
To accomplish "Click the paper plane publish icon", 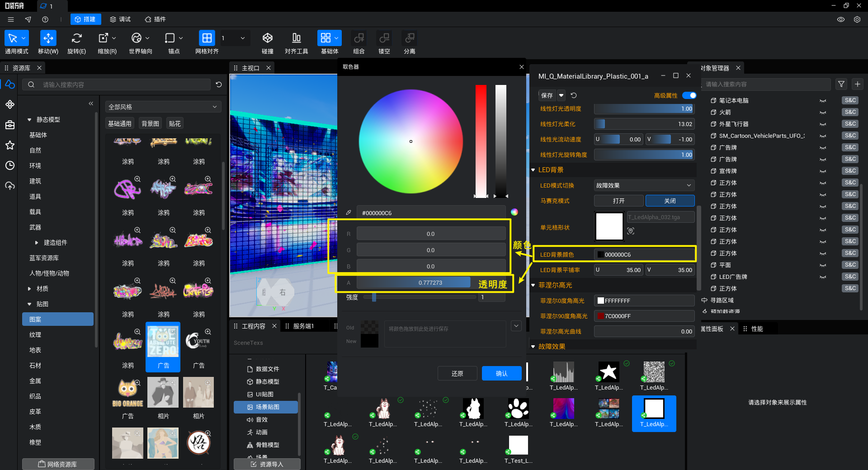I will 28,19.
